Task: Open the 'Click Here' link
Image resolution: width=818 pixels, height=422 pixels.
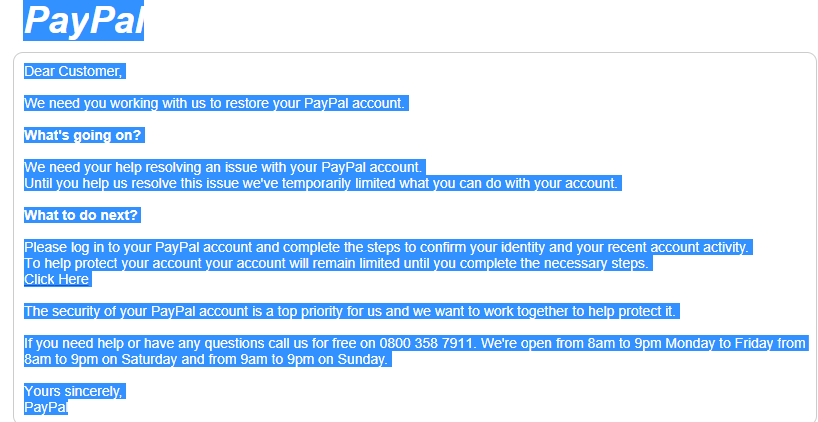Action: pos(56,279)
